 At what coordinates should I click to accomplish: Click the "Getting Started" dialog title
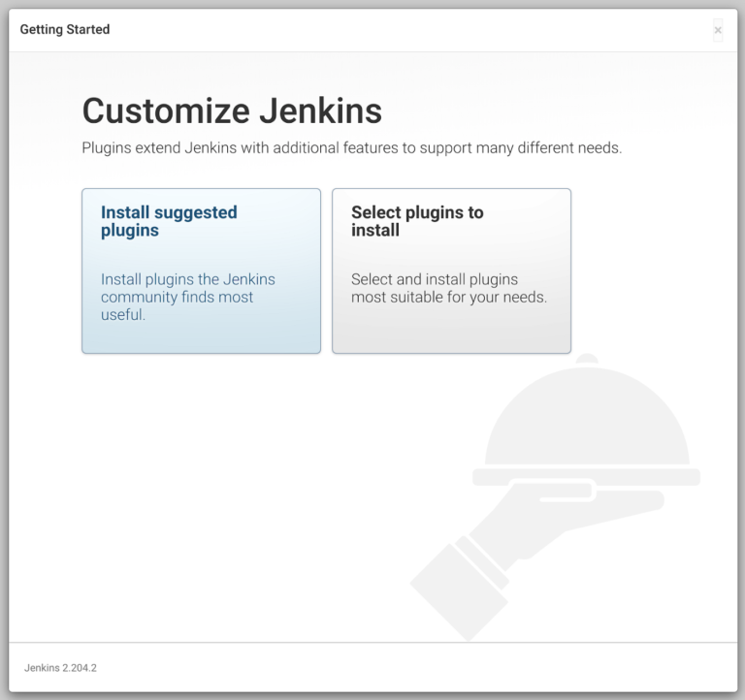click(x=65, y=29)
